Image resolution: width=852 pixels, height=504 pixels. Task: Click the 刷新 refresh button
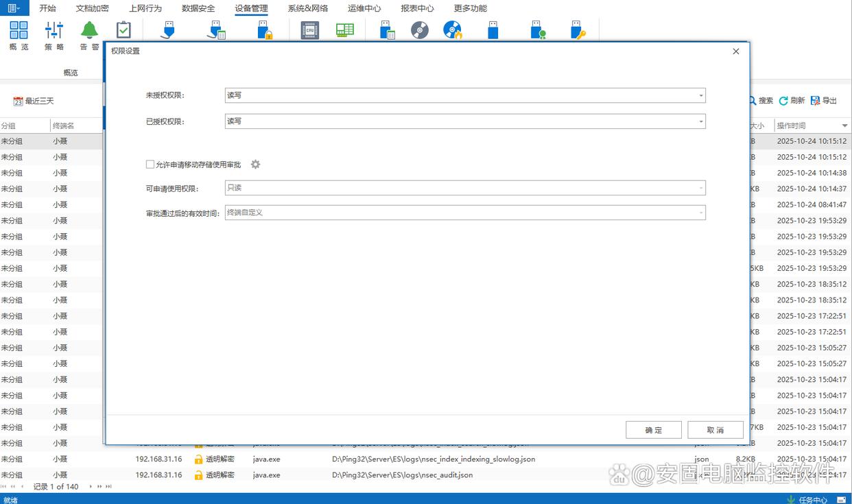coord(792,101)
